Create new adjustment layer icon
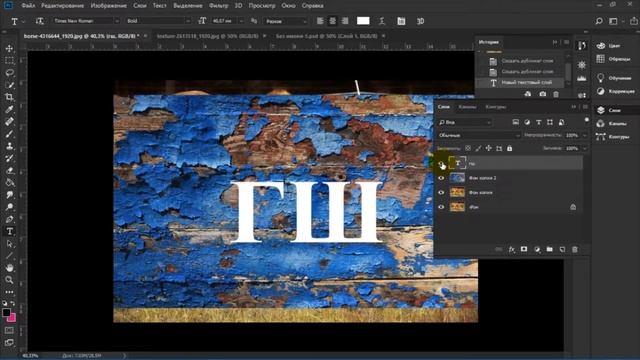This screenshot has height=360, width=640. [x=537, y=249]
